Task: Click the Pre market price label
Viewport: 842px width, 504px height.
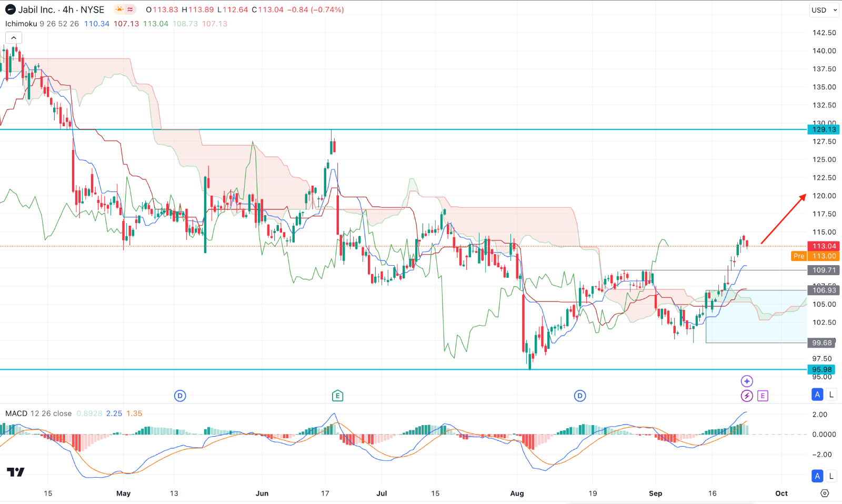Action: click(x=815, y=256)
